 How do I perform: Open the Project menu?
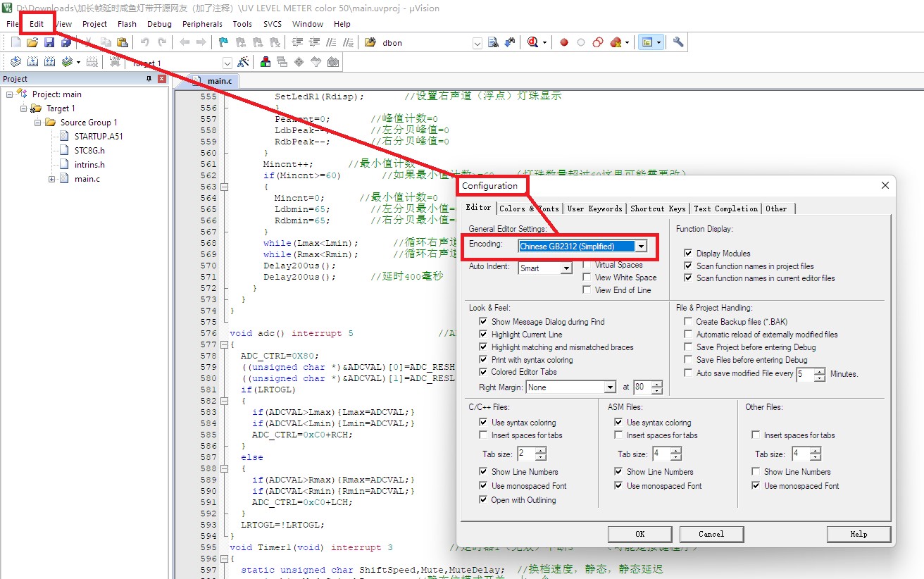pos(94,24)
